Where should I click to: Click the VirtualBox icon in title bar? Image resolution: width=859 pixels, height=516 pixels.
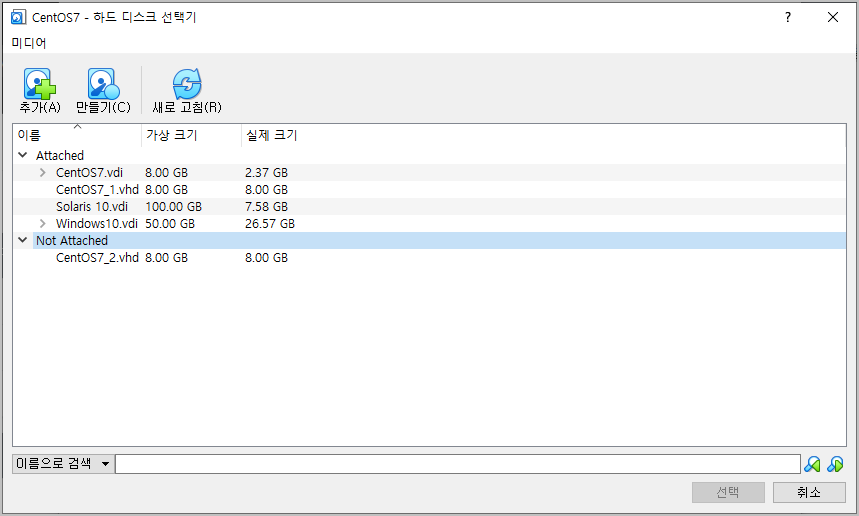[x=18, y=17]
